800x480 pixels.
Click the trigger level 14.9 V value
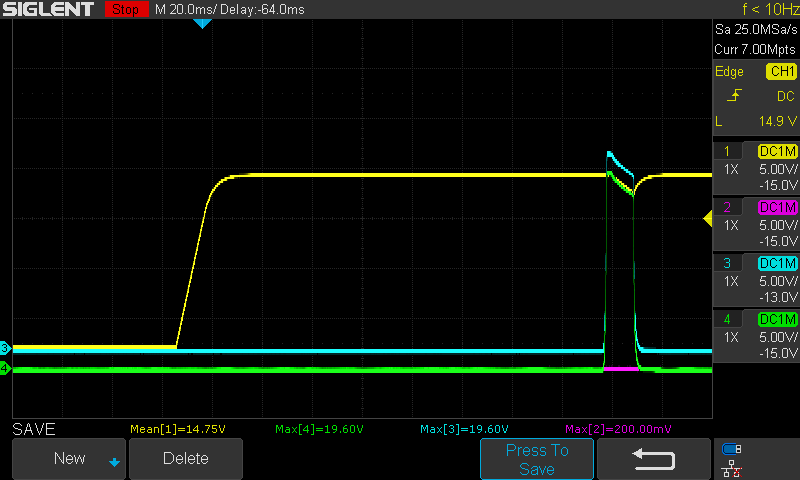(x=778, y=121)
